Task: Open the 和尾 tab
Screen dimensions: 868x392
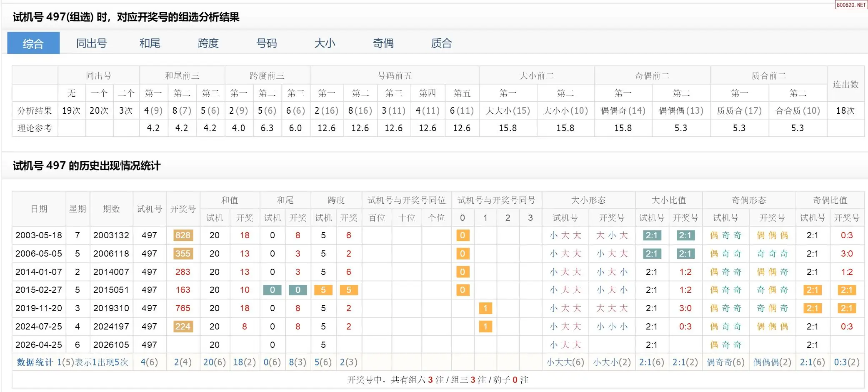Action: [150, 43]
